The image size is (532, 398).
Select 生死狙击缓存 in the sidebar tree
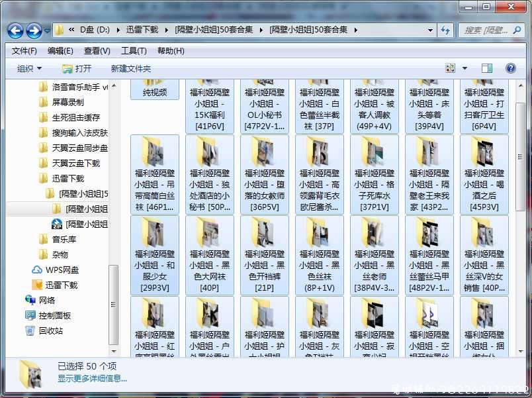(x=69, y=118)
